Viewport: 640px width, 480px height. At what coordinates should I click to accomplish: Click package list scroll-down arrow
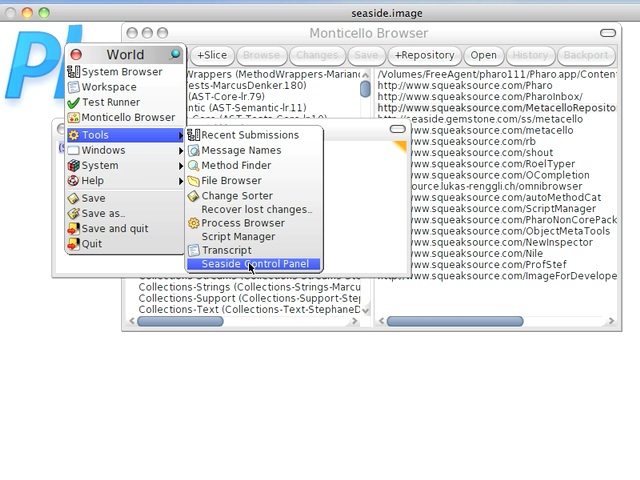tap(365, 311)
